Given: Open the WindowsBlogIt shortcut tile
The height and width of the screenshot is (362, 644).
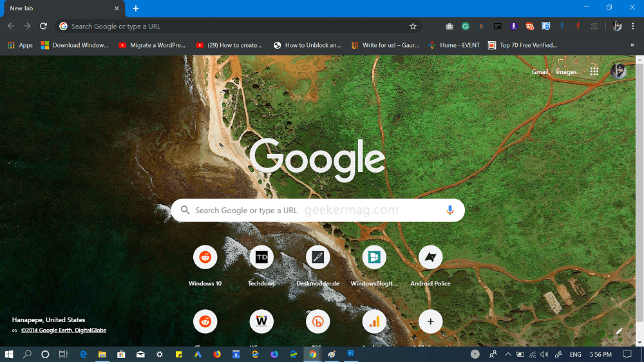Looking at the screenshot, I should [x=374, y=265].
